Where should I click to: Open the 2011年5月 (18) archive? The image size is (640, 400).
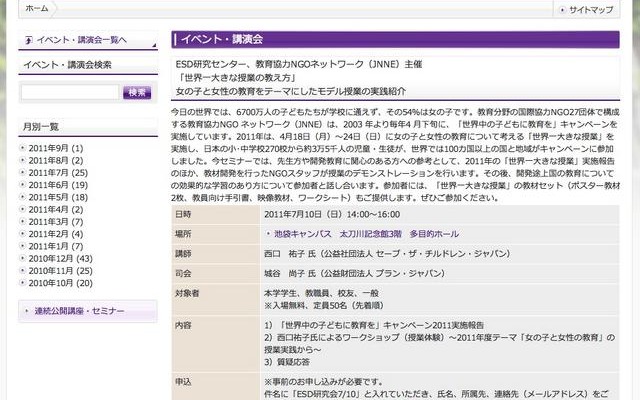(x=58, y=197)
